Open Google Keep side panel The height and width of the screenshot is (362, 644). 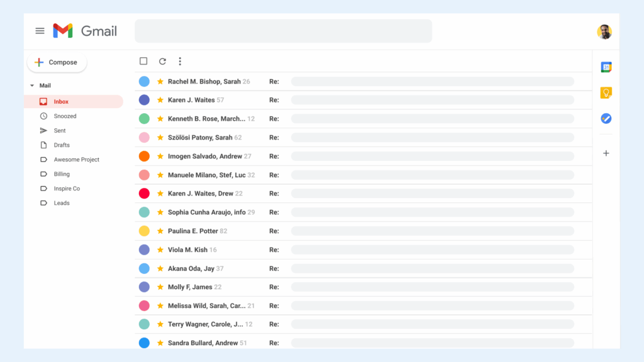(x=606, y=93)
